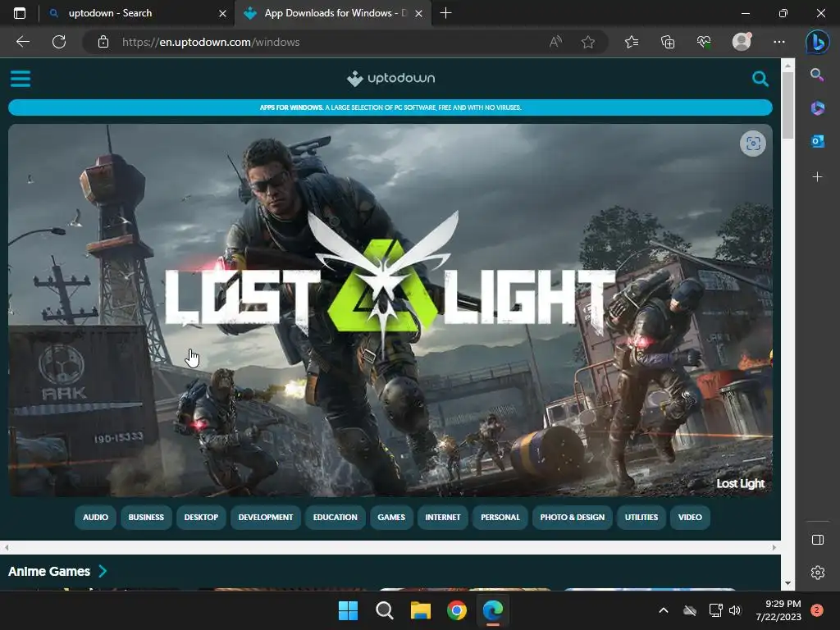Open Browser essentials heart icon
Image resolution: width=840 pixels, height=630 pixels.
[x=704, y=42]
